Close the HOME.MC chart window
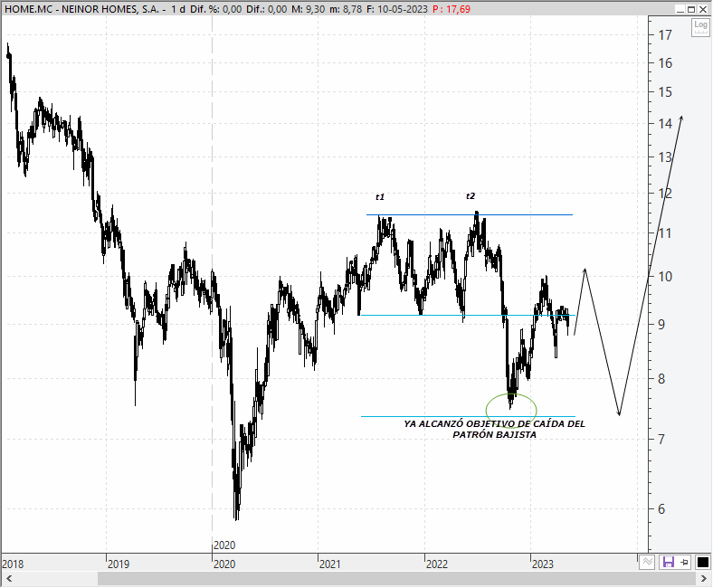713x588 pixels. tap(702, 9)
